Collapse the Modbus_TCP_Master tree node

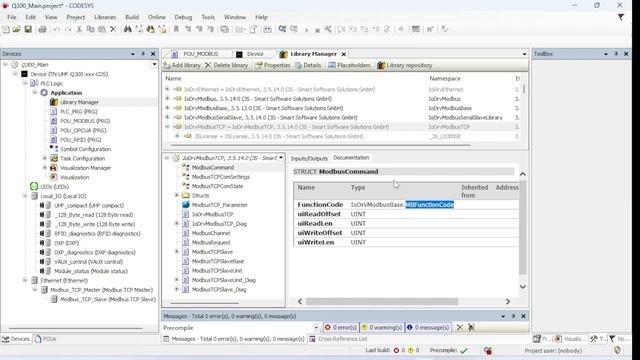[35, 290]
